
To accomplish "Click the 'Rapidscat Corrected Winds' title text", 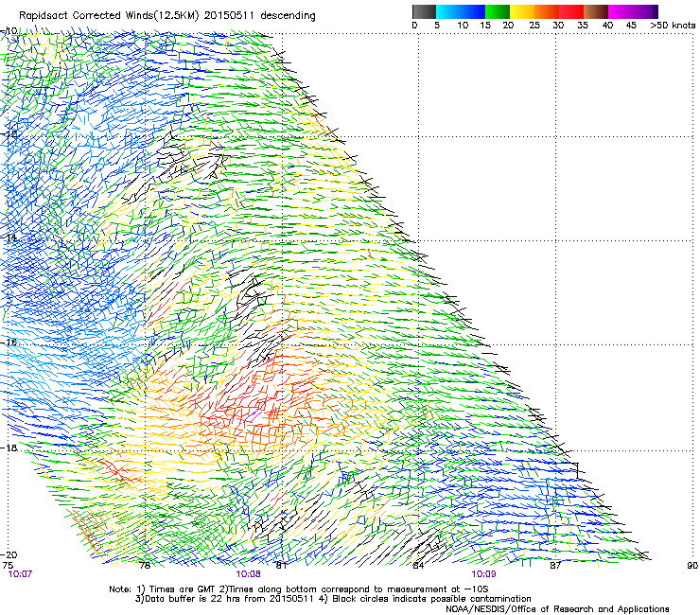I will click(167, 15).
